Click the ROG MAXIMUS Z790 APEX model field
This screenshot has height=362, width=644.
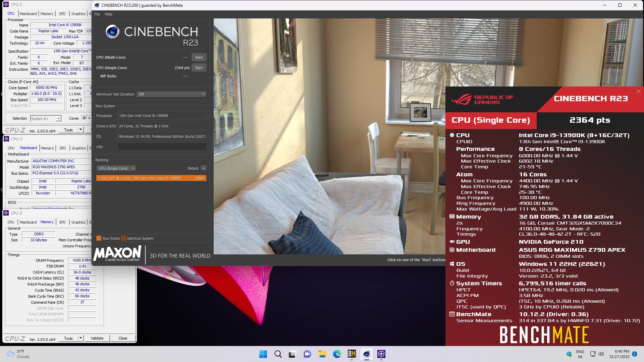[x=61, y=167]
